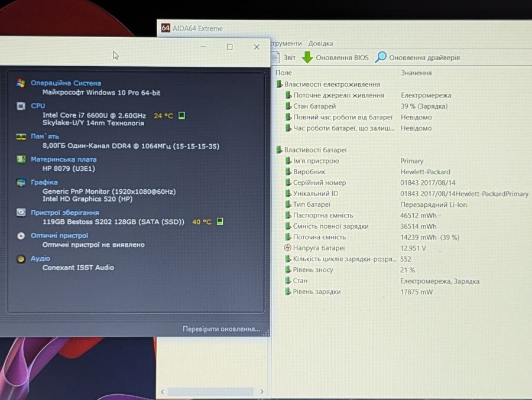Select the Серійний номер row icon

tap(288, 183)
